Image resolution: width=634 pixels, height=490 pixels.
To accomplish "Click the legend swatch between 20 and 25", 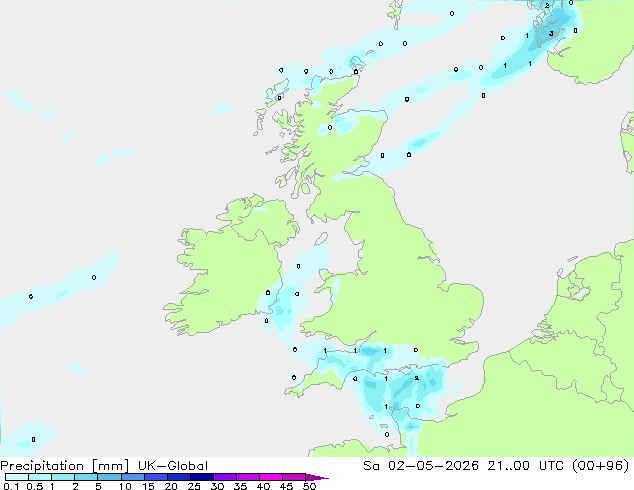I will 178,477.
